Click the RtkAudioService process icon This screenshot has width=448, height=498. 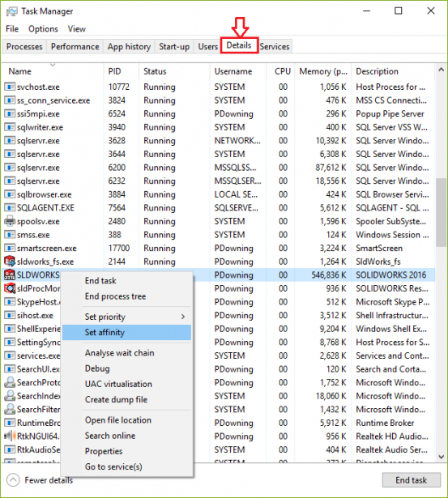click(10, 449)
